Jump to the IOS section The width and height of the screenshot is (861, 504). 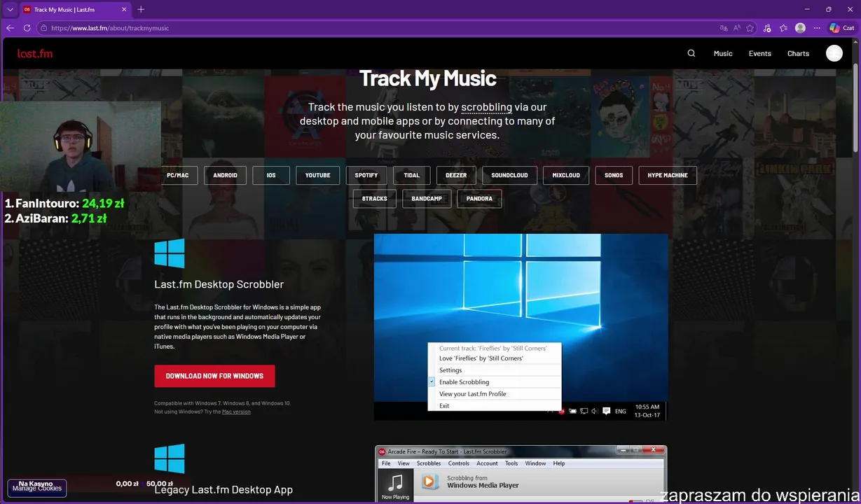coord(271,175)
